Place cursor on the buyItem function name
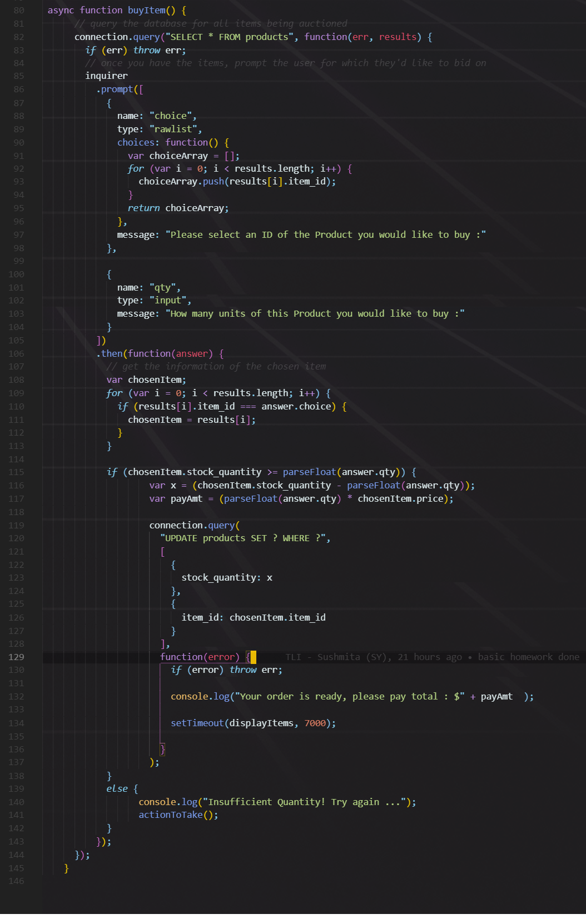Image resolution: width=586 pixels, height=924 pixels. pyautogui.click(x=146, y=10)
